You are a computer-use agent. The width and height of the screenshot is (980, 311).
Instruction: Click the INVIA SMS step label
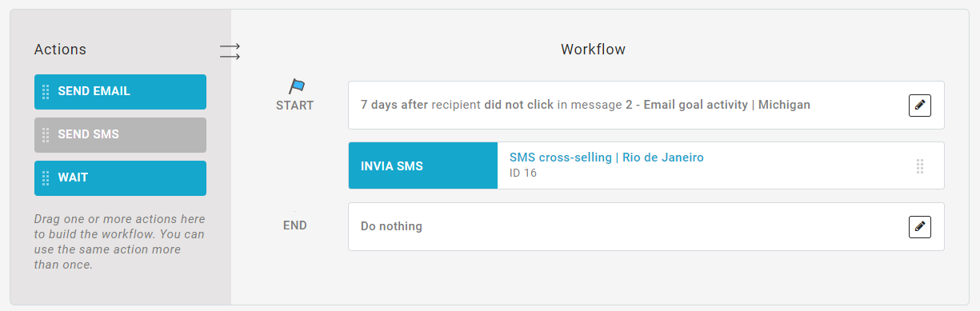click(x=392, y=166)
